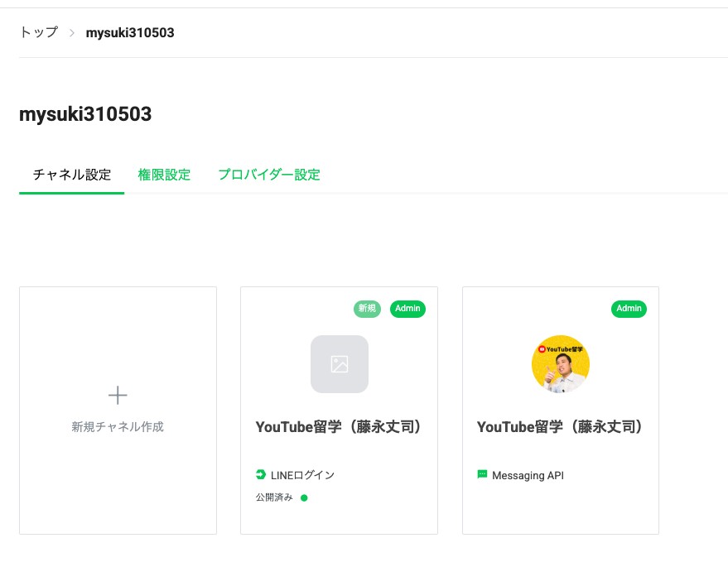Click the 新規 badge on LINE login channel
Image resolution: width=728 pixels, height=586 pixels.
tap(367, 309)
